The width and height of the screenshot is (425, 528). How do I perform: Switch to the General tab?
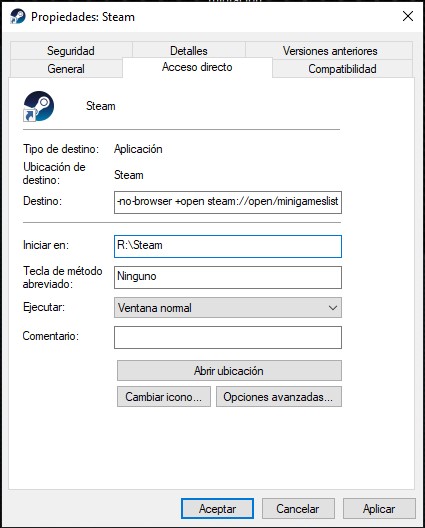[x=66, y=69]
